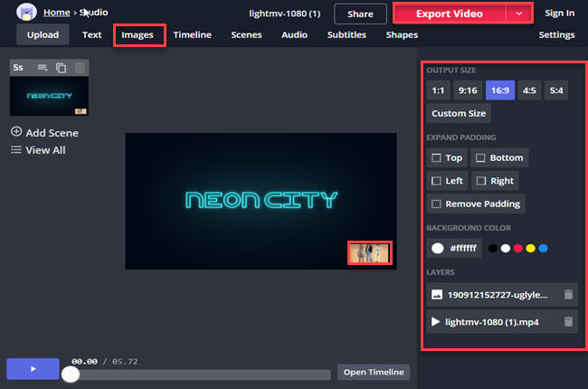Click the Kapwing cat logo avatar
Screen dimensions: 588x389
(x=26, y=12)
